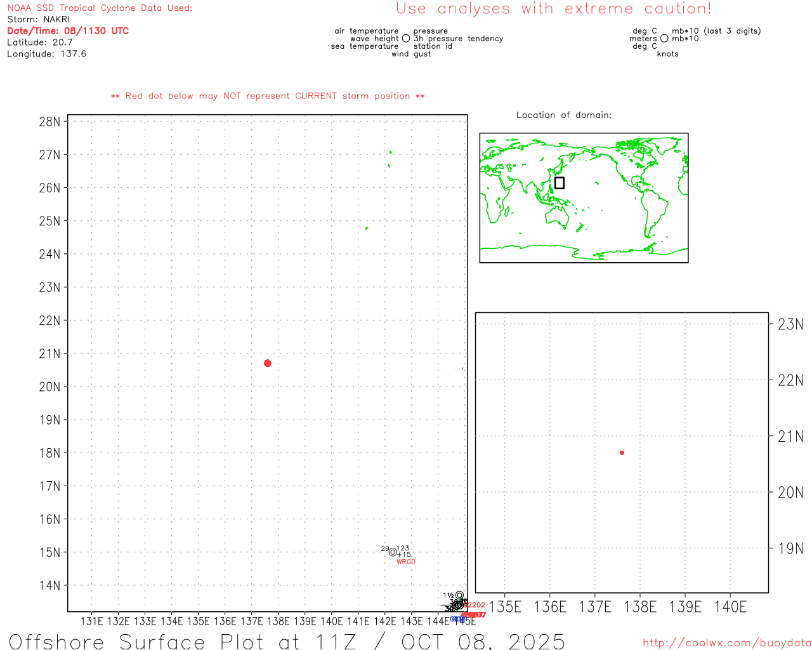The height and width of the screenshot is (650, 812).
Task: Click the 'NOAA SSD Tropical Cyclone Data Used:' header
Action: point(100,8)
